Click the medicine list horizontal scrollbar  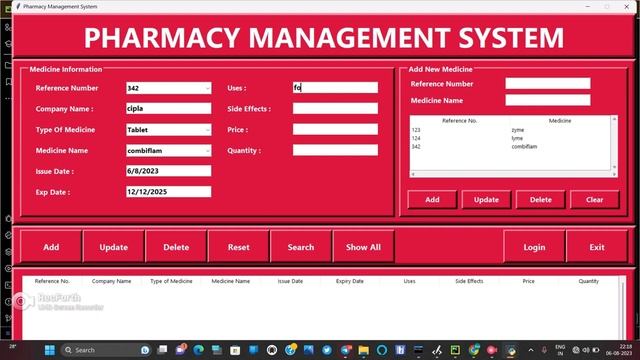coord(513,174)
